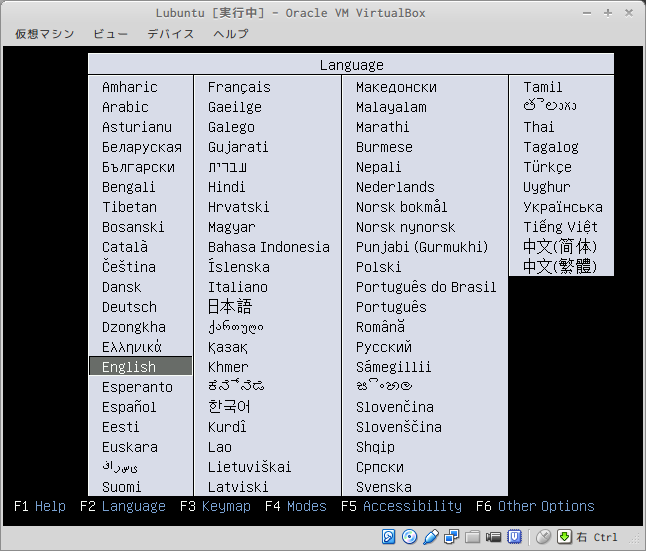646x551 pixels.
Task: Choose Hindi language
Action: (227, 187)
